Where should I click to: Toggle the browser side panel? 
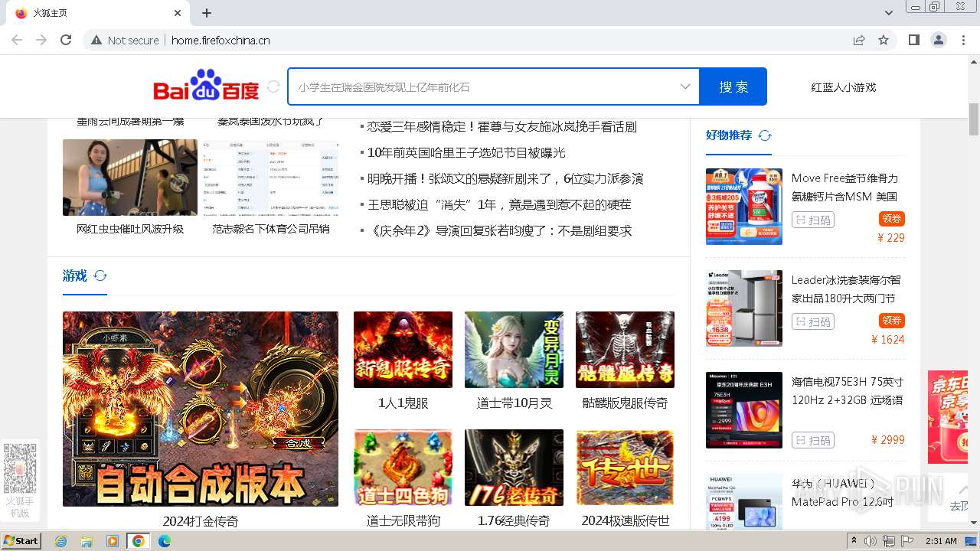913,40
